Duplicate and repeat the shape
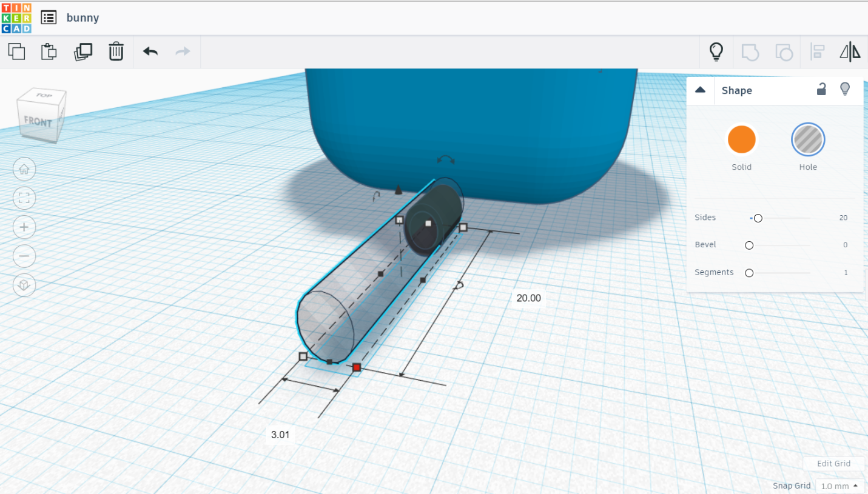This screenshot has height=494, width=868. [82, 52]
